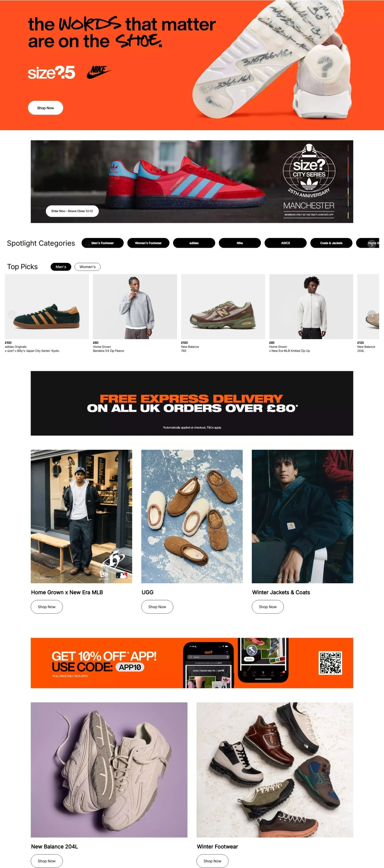Viewport: 384px width, 868px height.
Task: Open the Men's Footwear category pill
Action: pos(102,243)
